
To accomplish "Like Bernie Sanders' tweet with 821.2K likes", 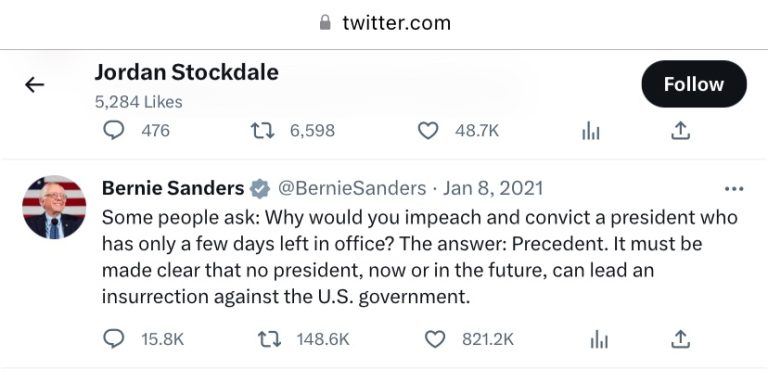I will click(x=435, y=339).
